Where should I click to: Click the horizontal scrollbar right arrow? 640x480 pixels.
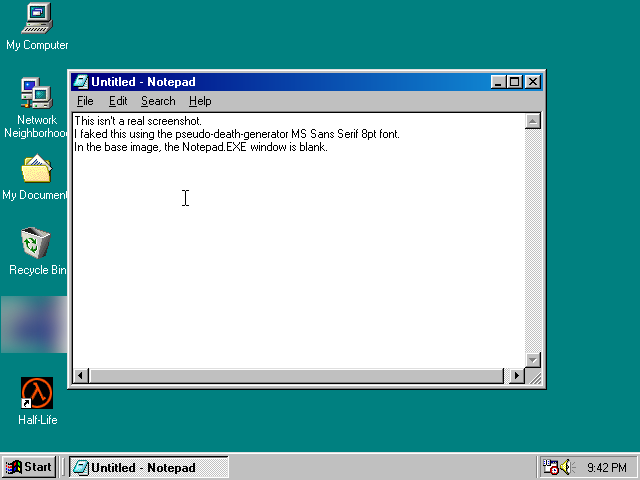click(517, 376)
